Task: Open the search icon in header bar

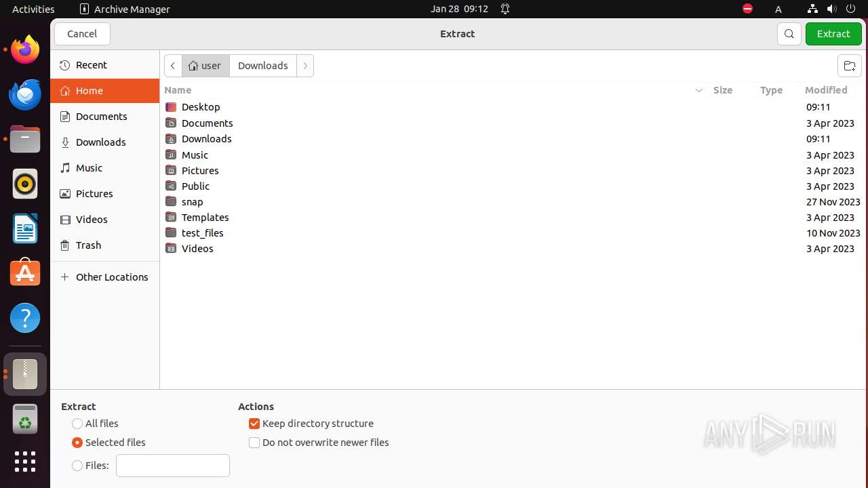Action: 789,34
